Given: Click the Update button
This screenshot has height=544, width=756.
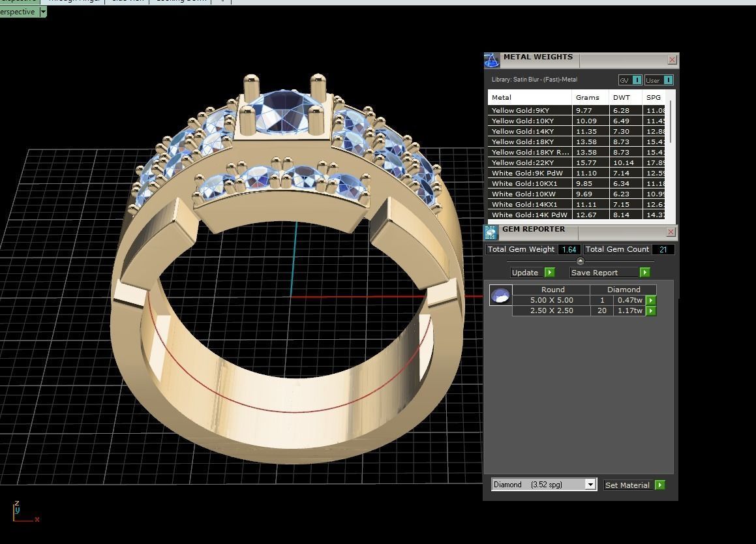Looking at the screenshot, I should tap(528, 273).
